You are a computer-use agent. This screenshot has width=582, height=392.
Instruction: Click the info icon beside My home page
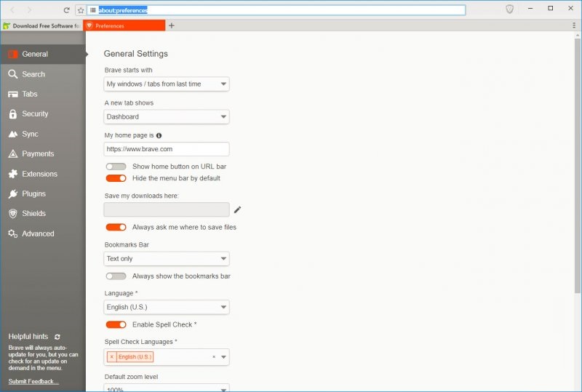[x=159, y=135]
